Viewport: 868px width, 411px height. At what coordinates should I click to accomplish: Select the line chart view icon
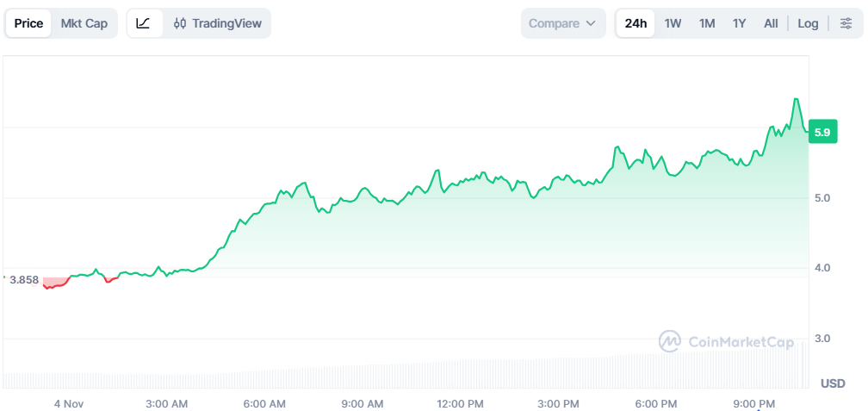(x=144, y=23)
